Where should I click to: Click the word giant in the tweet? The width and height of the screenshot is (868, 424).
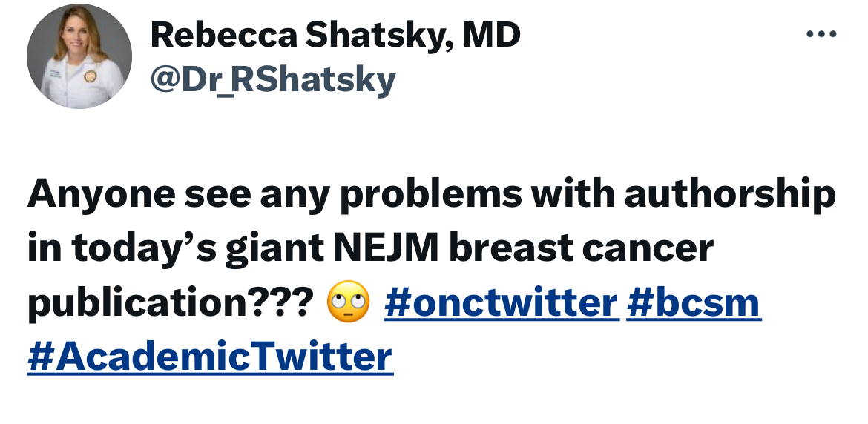coord(274,249)
